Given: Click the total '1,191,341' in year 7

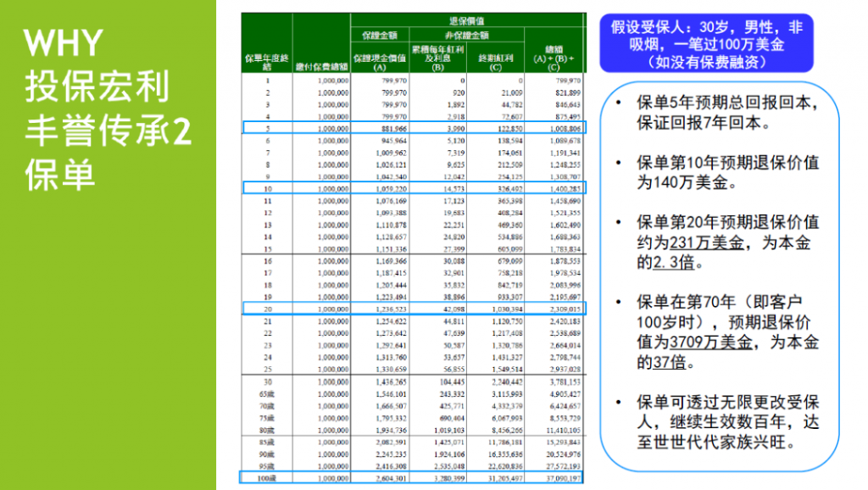Looking at the screenshot, I should 565,153.
